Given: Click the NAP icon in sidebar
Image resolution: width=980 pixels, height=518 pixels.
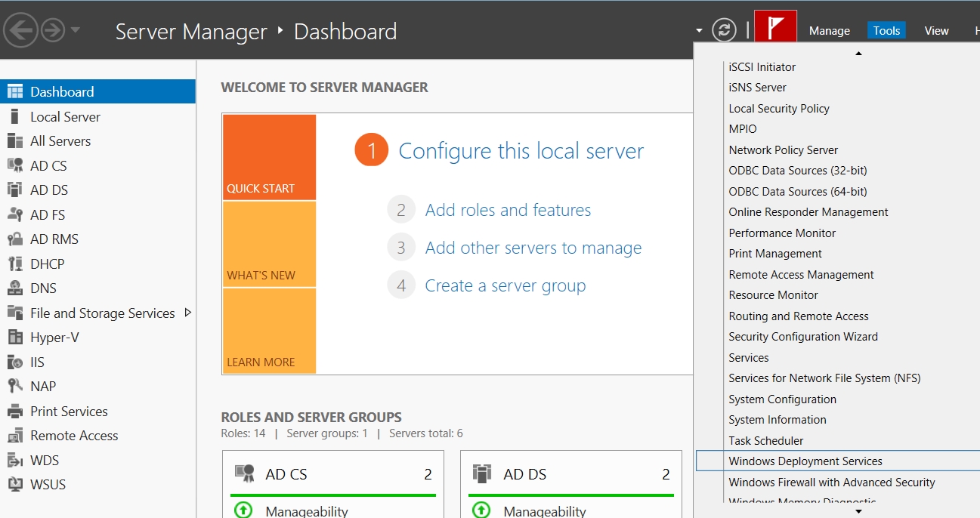Looking at the screenshot, I should click(x=15, y=386).
